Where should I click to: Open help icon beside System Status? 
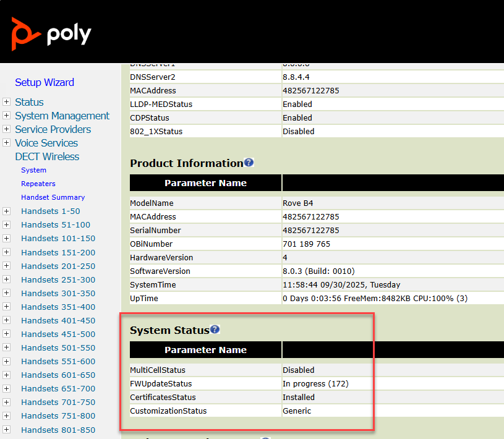coord(215,330)
